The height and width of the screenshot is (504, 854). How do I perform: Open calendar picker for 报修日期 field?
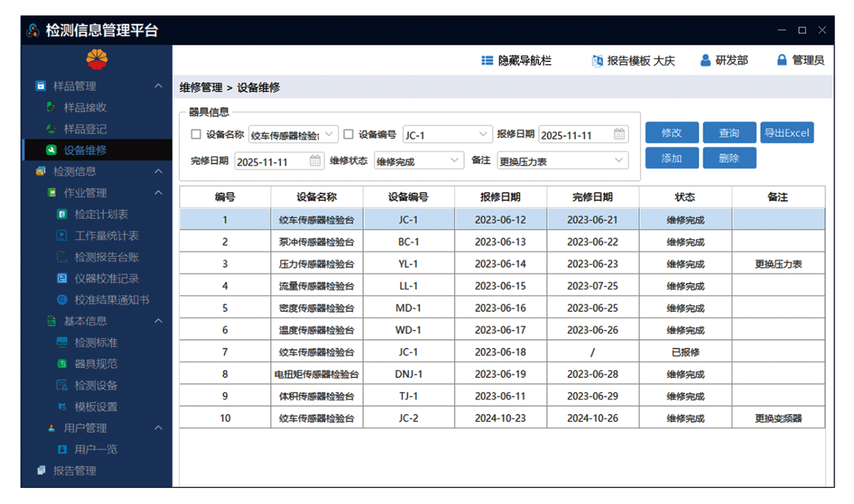pos(619,135)
